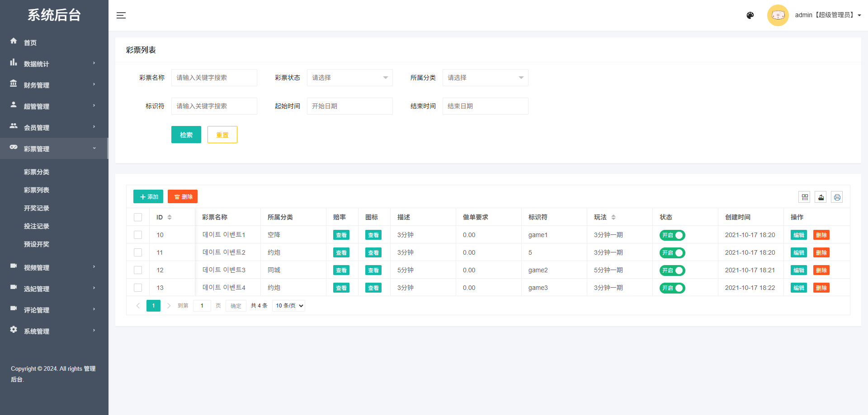Check the row checkbox for ID 12
This screenshot has height=415, width=868.
[x=138, y=270]
